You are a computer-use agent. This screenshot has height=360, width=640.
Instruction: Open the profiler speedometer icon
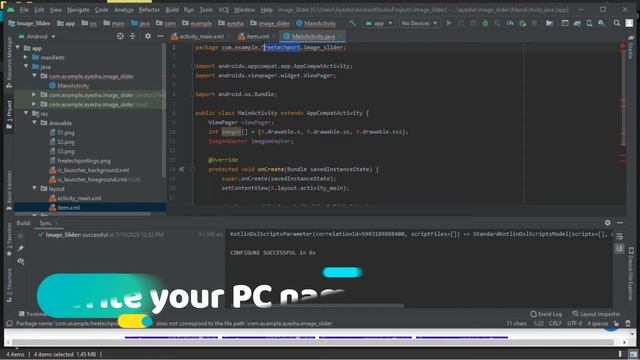pos(510,23)
